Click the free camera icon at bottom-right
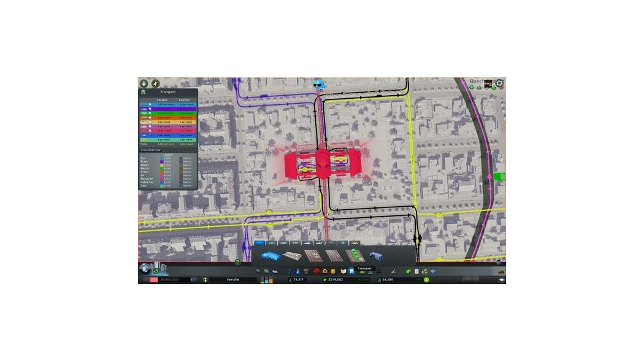This screenshot has width=644, height=362. [502, 279]
